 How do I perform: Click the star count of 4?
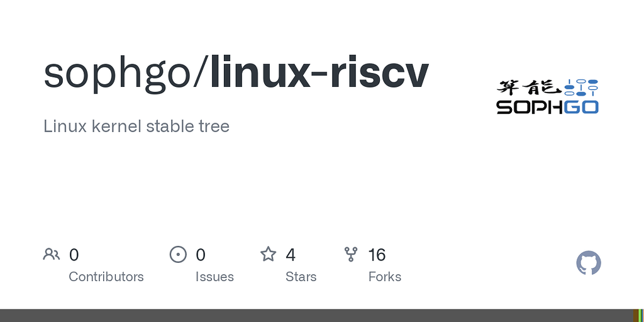(x=290, y=255)
